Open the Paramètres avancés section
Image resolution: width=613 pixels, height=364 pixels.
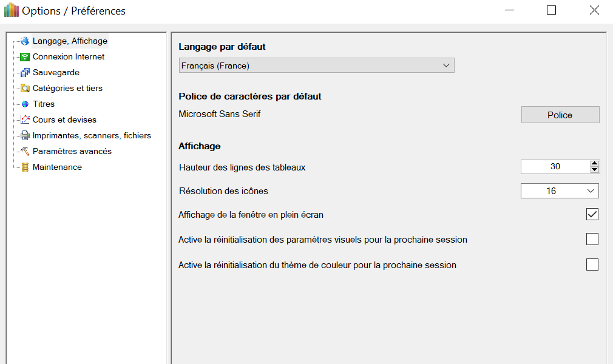pyautogui.click(x=72, y=152)
